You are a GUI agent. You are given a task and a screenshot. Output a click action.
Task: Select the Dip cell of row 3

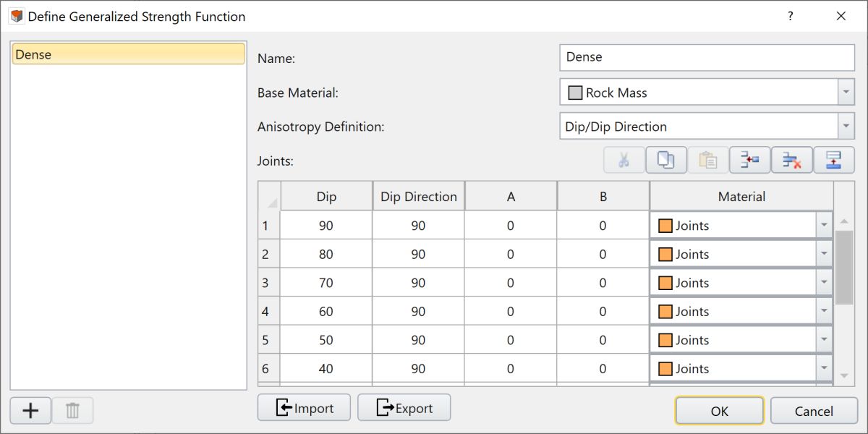pyautogui.click(x=326, y=283)
